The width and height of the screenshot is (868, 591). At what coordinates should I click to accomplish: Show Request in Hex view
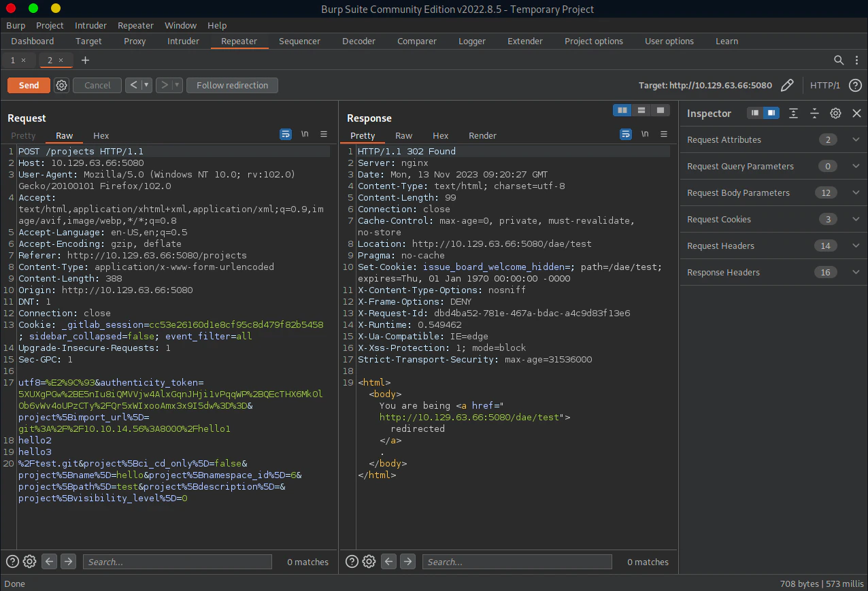click(101, 135)
